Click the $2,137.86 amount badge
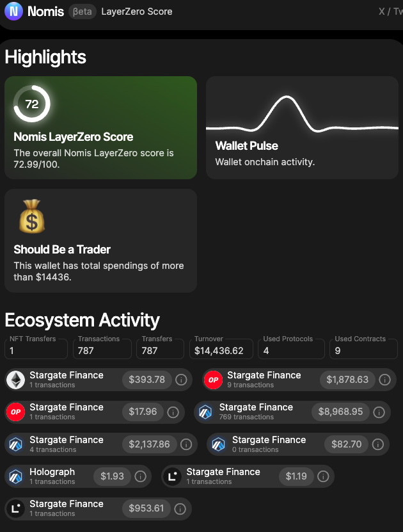403x532 pixels. click(x=149, y=444)
